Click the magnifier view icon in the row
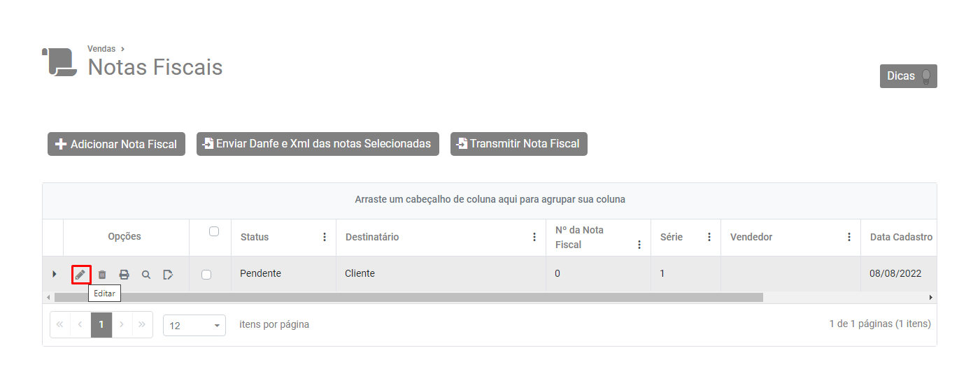This screenshot has width=980, height=383. pyautogui.click(x=146, y=275)
